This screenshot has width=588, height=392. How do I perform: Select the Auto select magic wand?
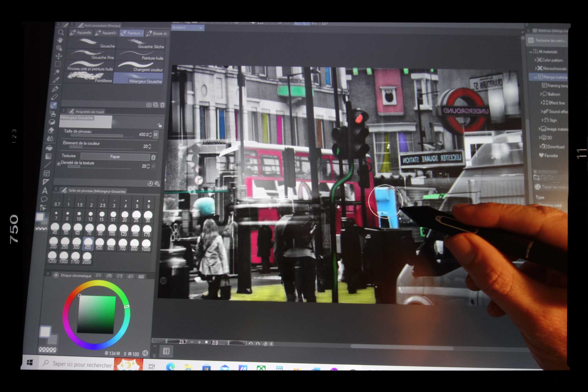[57, 71]
